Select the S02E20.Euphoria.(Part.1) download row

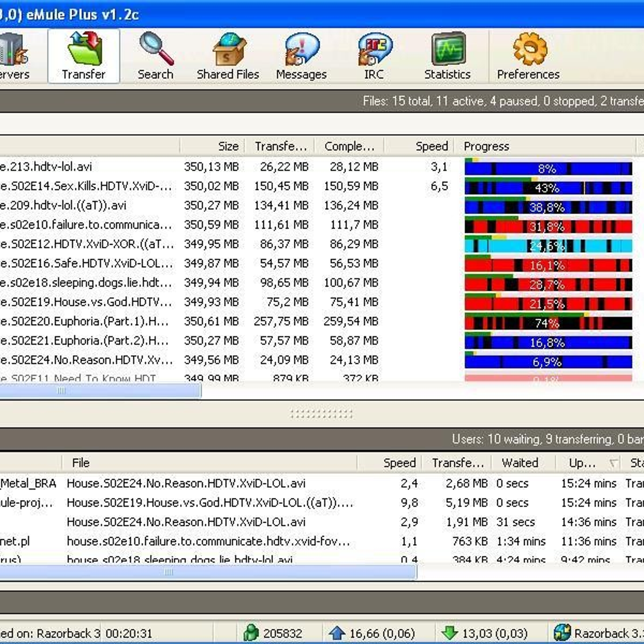coord(322,321)
